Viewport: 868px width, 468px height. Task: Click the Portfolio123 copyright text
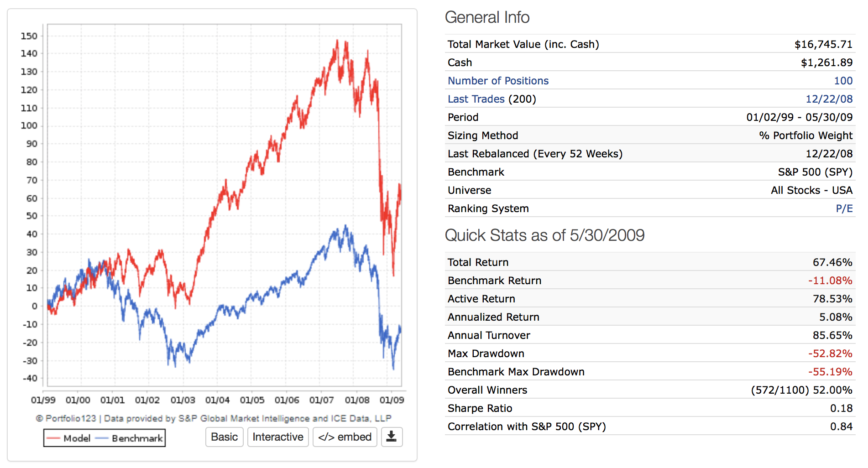tap(213, 418)
